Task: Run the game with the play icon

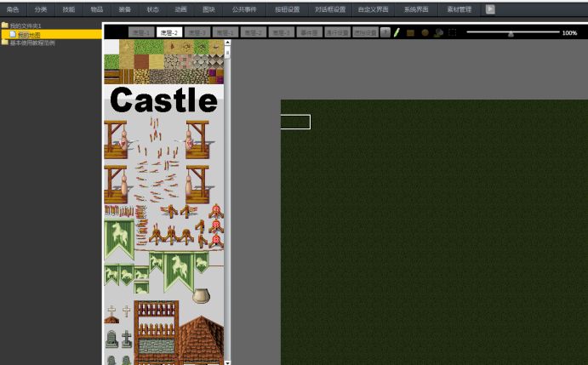Action: click(490, 9)
